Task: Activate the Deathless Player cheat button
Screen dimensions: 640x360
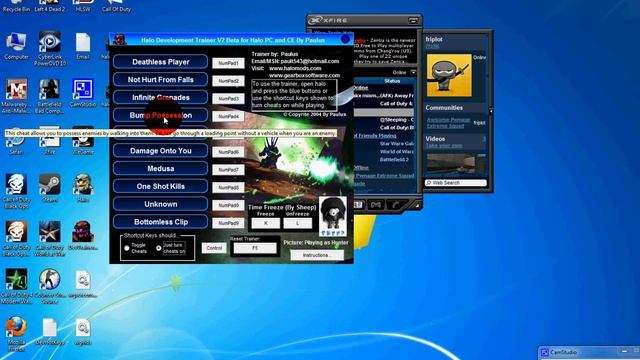Action: click(x=160, y=62)
